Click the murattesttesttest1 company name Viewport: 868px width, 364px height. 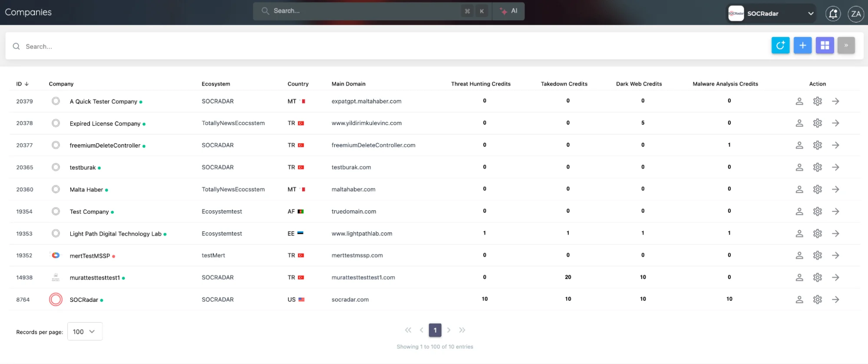95,278
